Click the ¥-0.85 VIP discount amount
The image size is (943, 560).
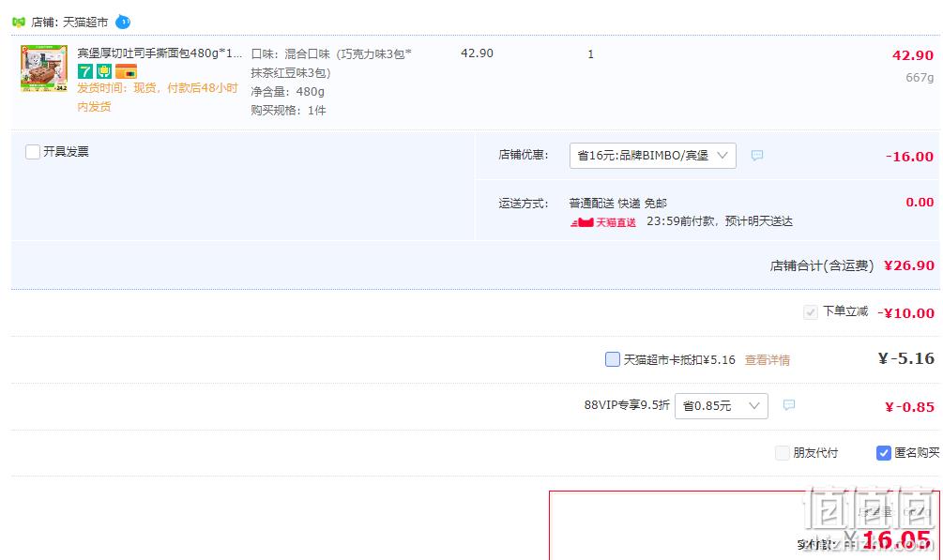[909, 406]
